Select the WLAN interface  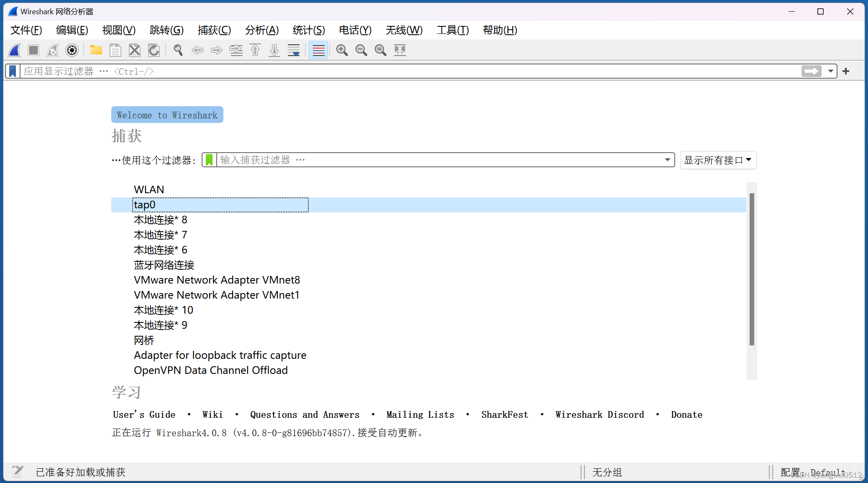tap(429, 189)
